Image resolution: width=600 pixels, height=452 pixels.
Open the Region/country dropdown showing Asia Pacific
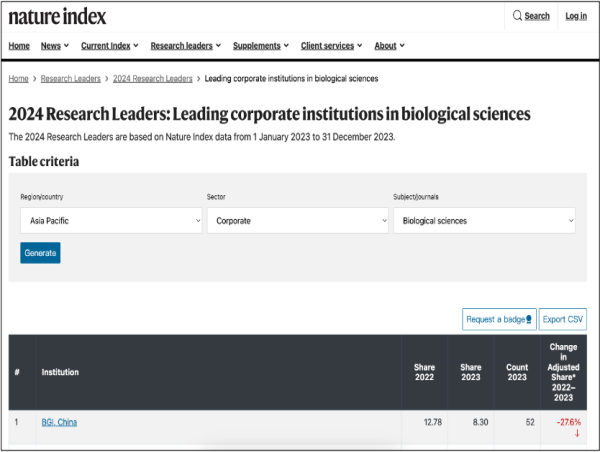(x=111, y=220)
